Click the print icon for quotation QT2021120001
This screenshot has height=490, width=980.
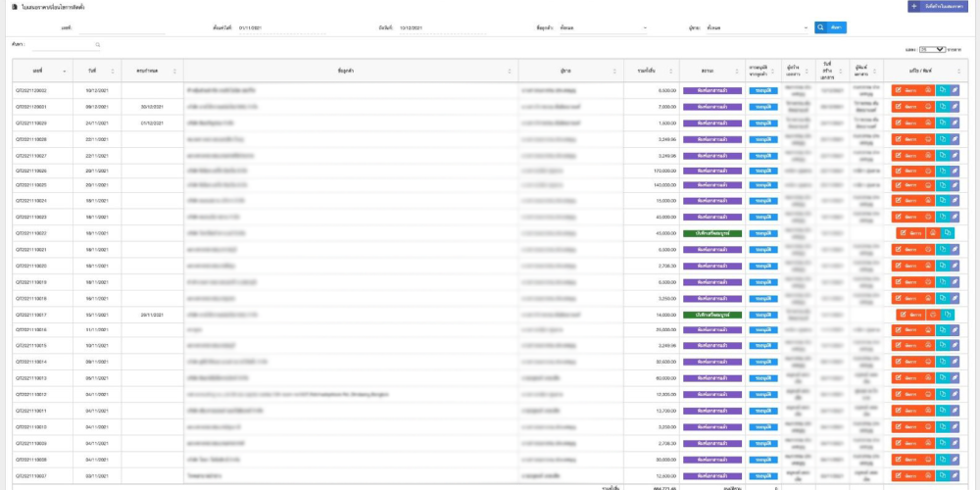[928, 107]
